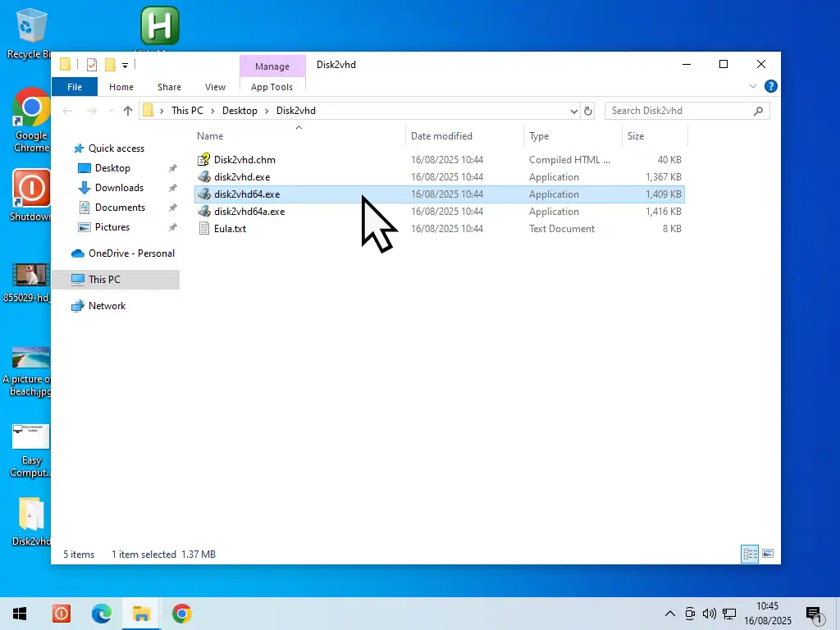
Task: Click Properties icon in quick access toolbar
Action: [x=91, y=65]
